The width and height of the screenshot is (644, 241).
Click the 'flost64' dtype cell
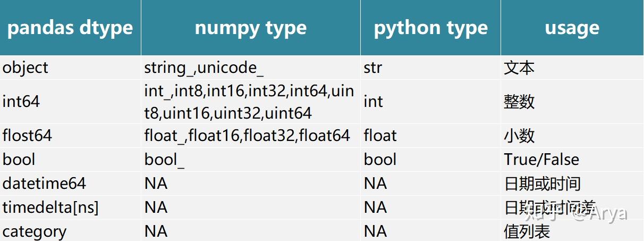point(70,136)
